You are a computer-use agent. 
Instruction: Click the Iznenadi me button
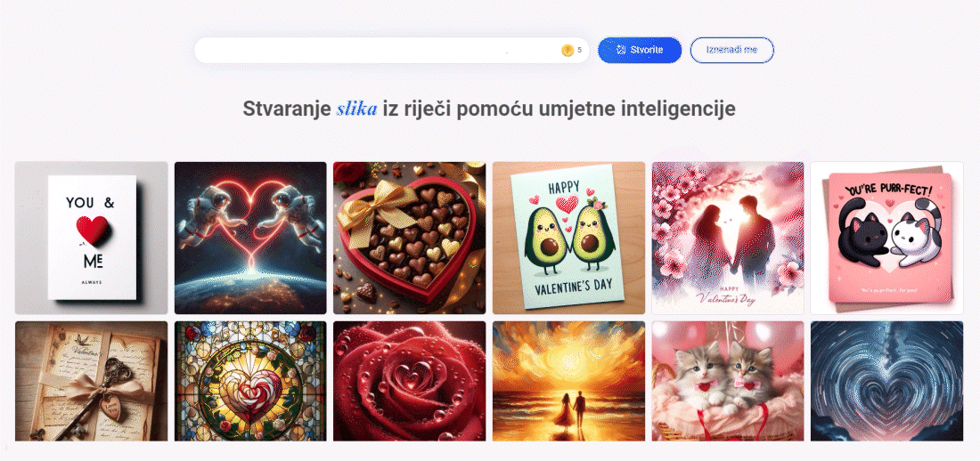pos(731,50)
